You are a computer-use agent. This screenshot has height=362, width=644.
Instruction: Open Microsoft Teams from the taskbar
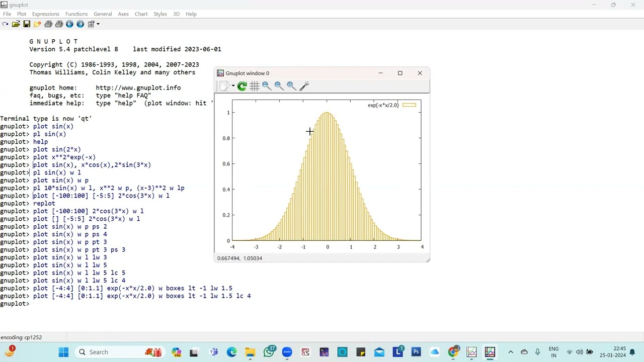(x=214, y=352)
